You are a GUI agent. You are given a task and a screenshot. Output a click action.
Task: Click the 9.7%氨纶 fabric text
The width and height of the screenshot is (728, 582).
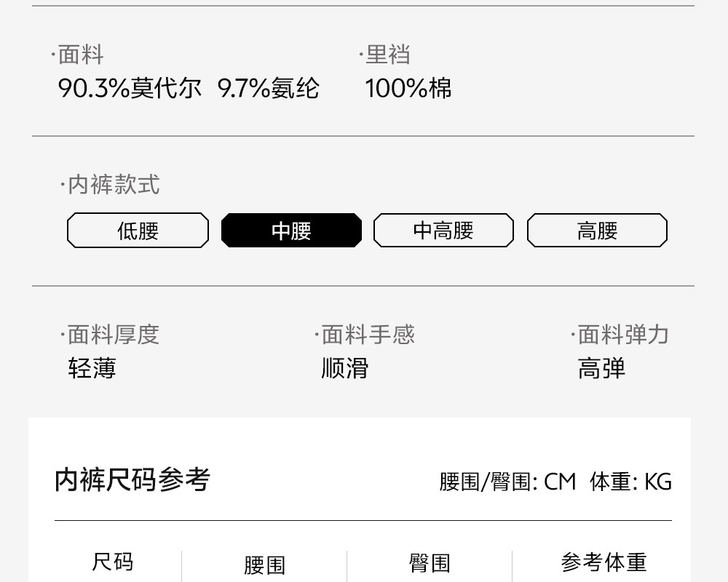(269, 88)
